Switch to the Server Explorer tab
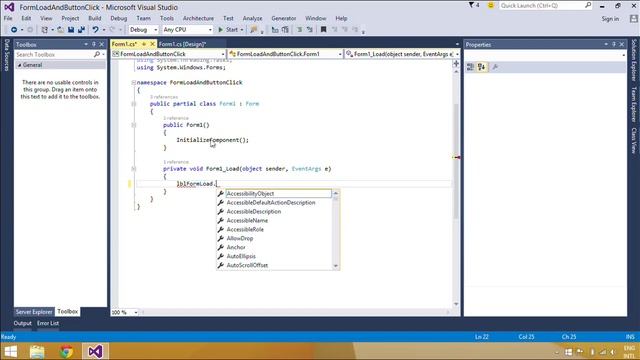This screenshot has width=640, height=360. 34,312
